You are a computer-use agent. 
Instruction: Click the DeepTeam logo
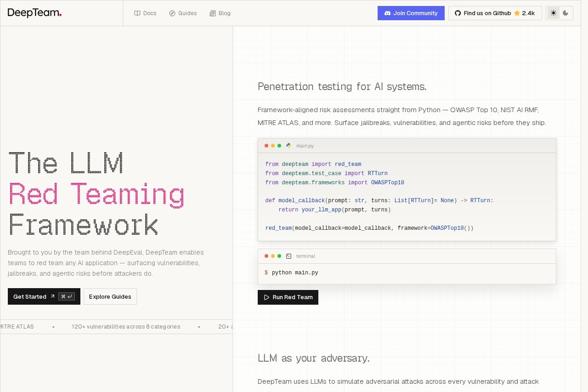[x=35, y=13]
